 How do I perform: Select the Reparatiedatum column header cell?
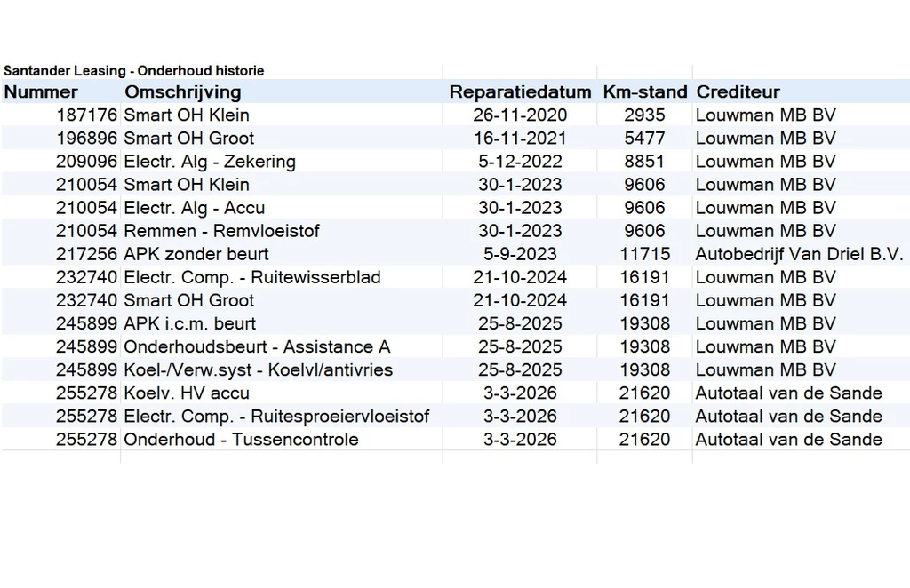click(x=520, y=91)
